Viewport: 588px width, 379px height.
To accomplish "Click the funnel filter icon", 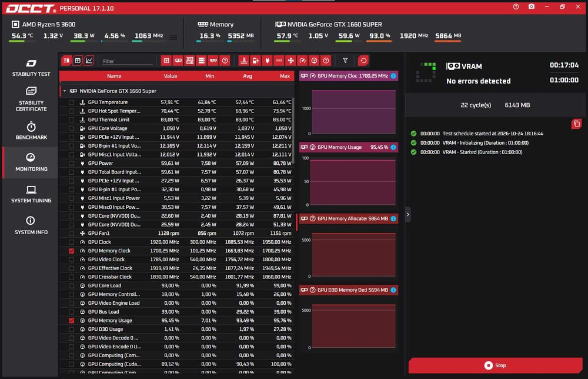I will tap(345, 61).
